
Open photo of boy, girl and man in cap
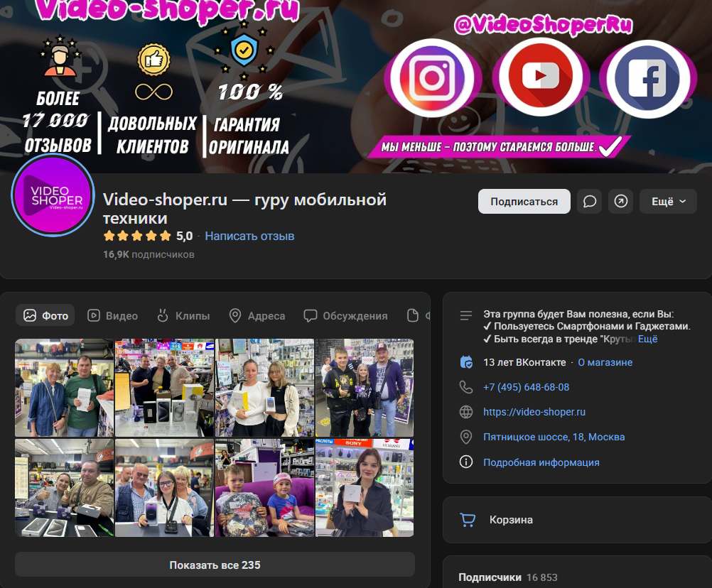(365, 388)
